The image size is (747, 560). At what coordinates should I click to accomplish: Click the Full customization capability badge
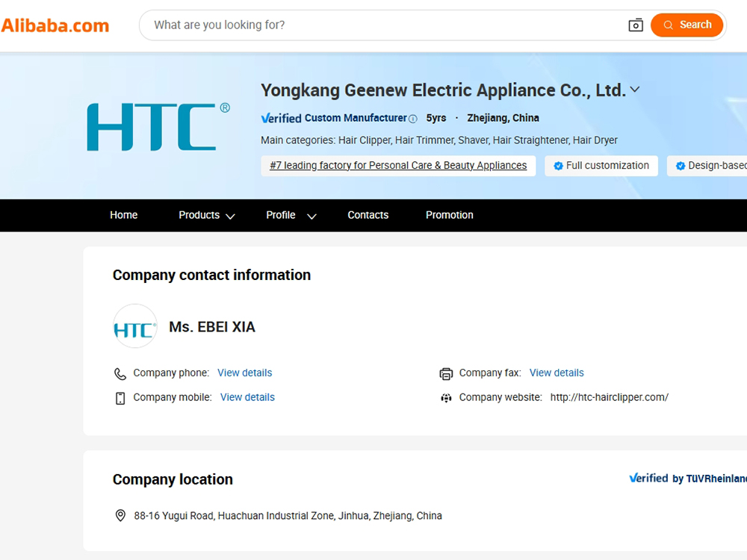[x=601, y=165]
